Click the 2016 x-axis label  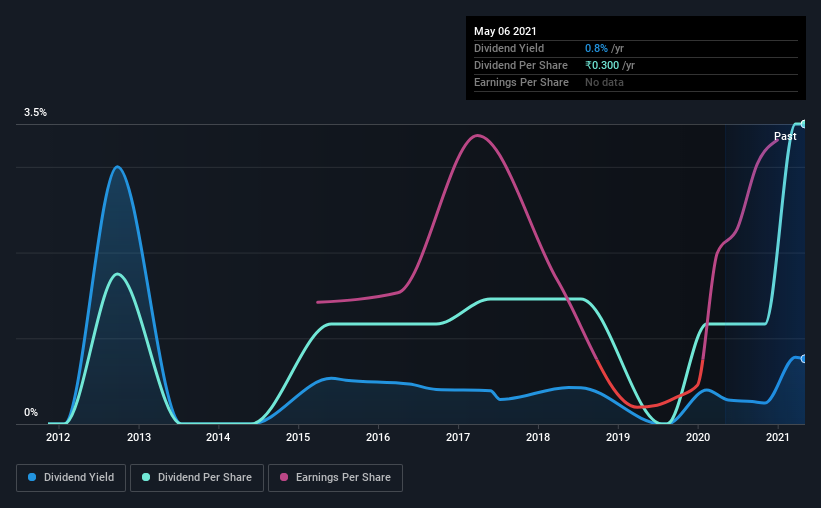378,437
